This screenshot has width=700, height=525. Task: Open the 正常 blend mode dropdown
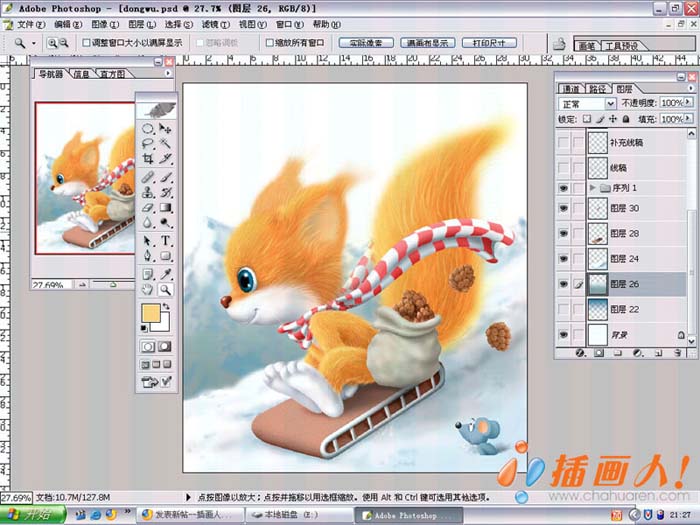tap(610, 104)
